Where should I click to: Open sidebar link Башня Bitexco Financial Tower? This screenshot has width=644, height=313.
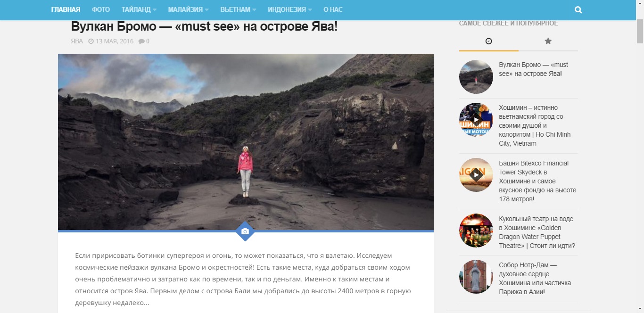pyautogui.click(x=537, y=181)
